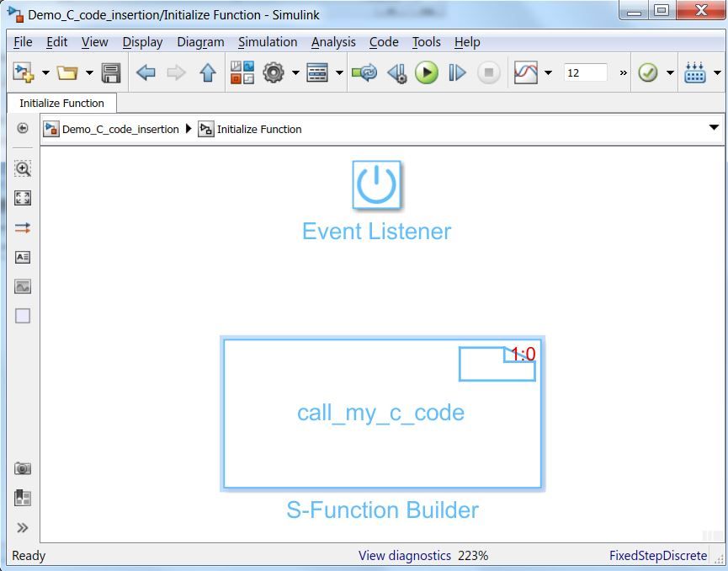The width and height of the screenshot is (728, 571).
Task: Click the FixedStepDiscrete solver link
Action: 658,556
